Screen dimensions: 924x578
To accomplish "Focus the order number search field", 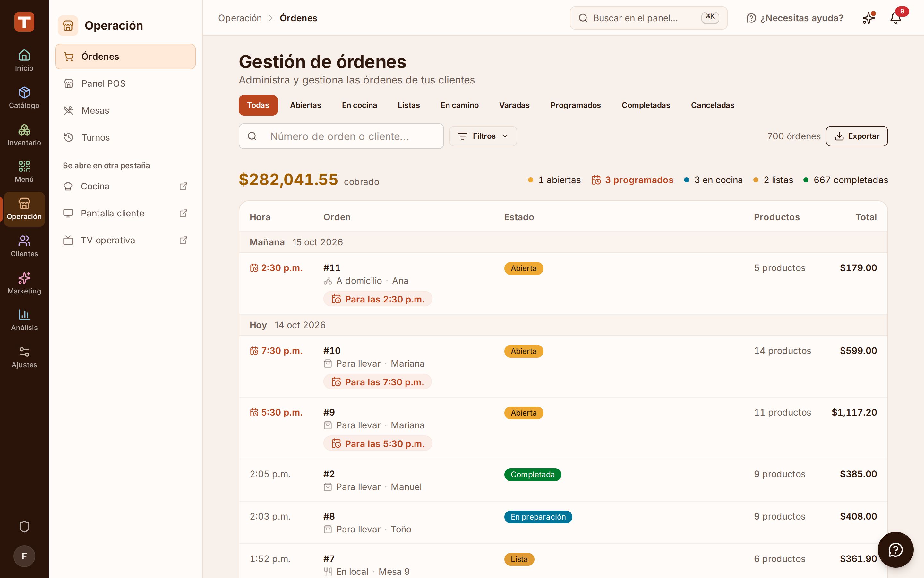I will (x=341, y=136).
